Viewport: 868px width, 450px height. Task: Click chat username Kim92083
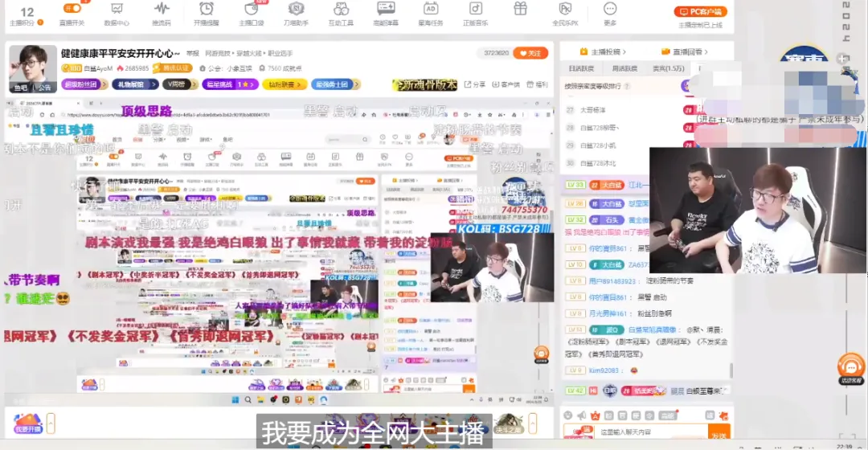pos(604,370)
